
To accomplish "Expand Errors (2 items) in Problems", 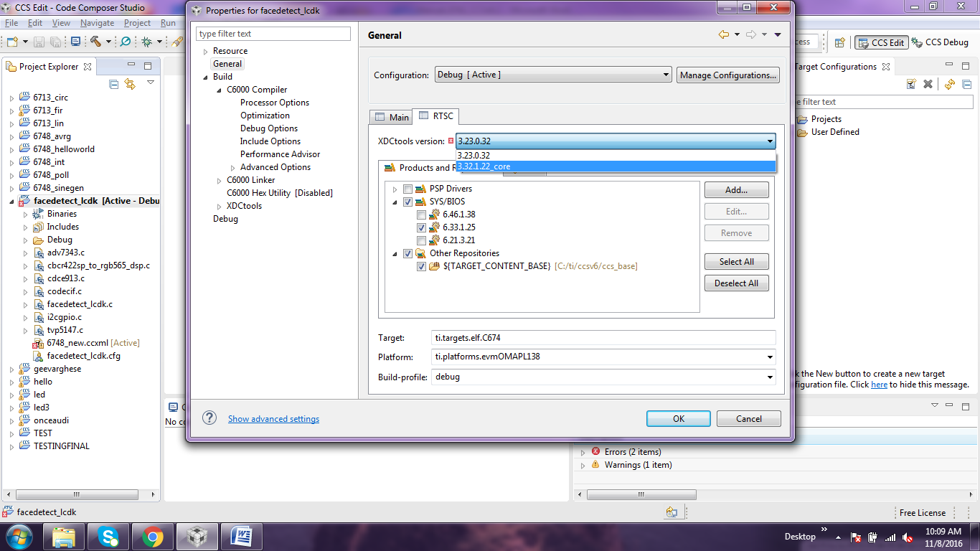I will 583,453.
